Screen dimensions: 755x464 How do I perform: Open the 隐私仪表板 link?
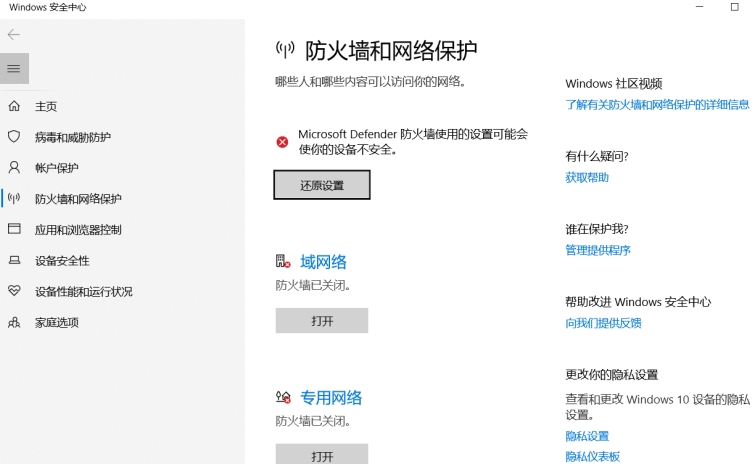[593, 456]
